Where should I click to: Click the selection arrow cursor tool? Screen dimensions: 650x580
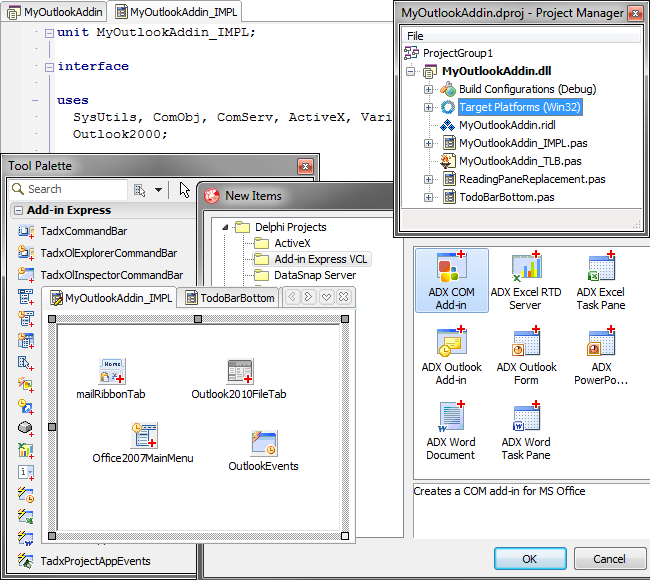(x=184, y=190)
